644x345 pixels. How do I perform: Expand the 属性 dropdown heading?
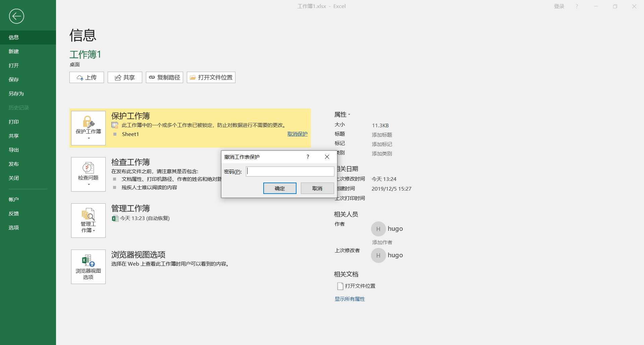pyautogui.click(x=342, y=115)
